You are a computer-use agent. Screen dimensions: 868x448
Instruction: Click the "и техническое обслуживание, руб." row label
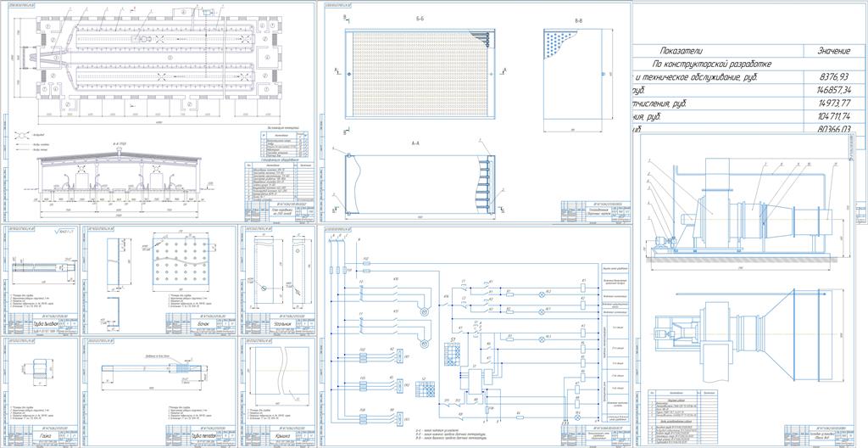click(x=697, y=77)
